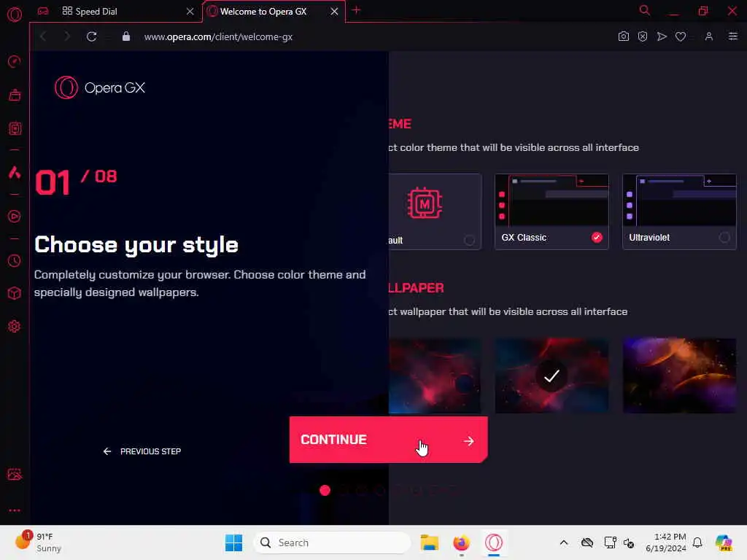This screenshot has height=560, width=747.
Task: Open sidebar three-dots more menu
Action: tap(15, 510)
